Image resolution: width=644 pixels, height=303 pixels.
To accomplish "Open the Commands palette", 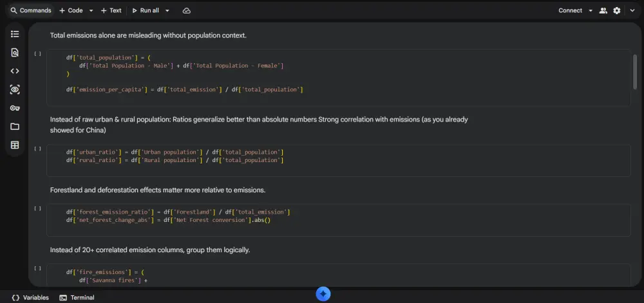I will 31,11.
